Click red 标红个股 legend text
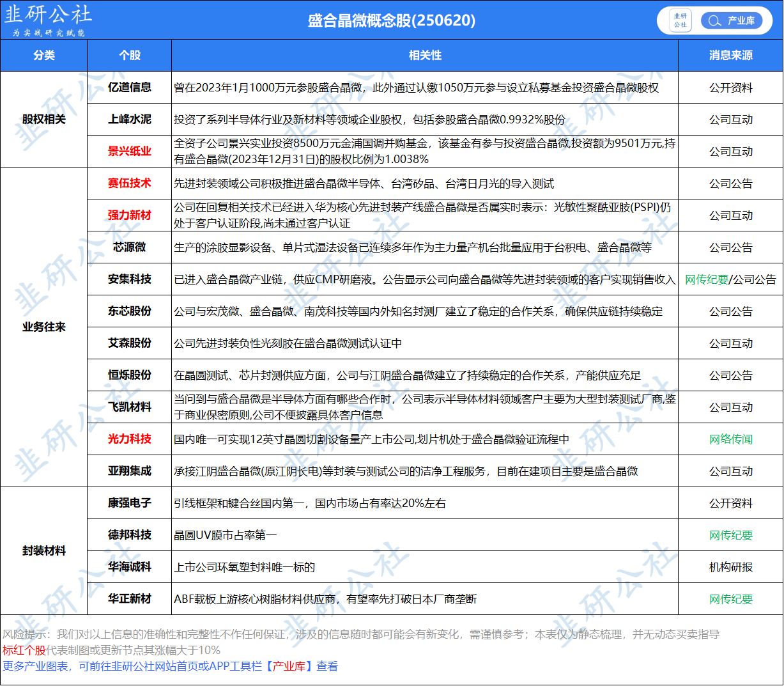Viewport: 784px width, 686px height. [24, 650]
